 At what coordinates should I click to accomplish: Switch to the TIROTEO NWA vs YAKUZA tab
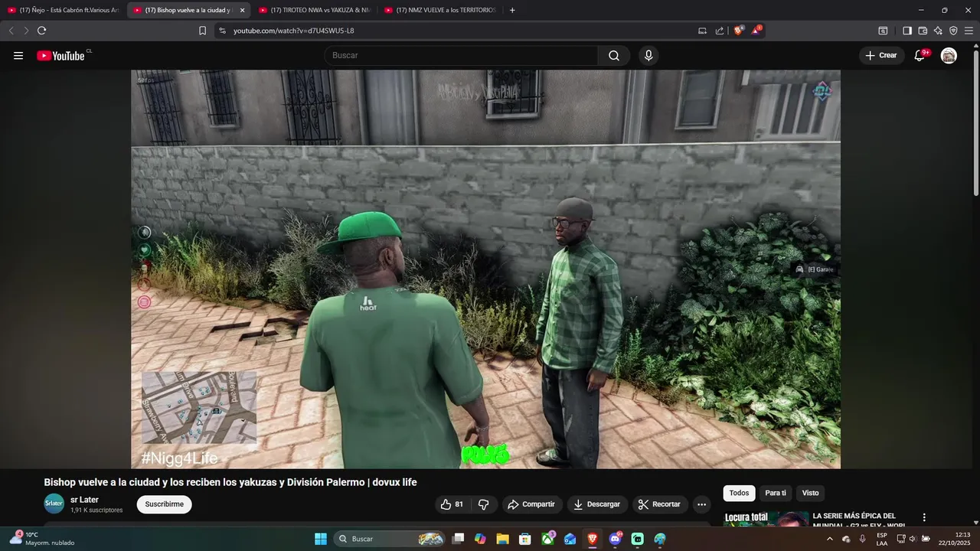point(315,10)
